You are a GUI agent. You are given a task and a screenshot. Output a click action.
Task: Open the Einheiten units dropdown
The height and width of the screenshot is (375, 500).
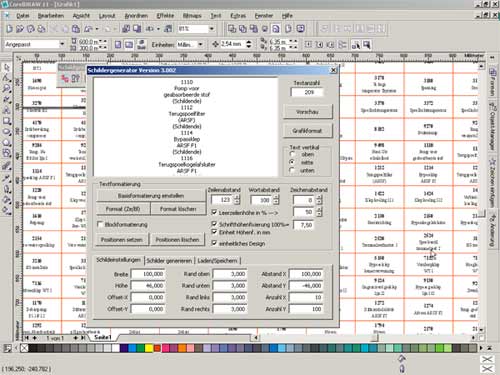(200, 44)
